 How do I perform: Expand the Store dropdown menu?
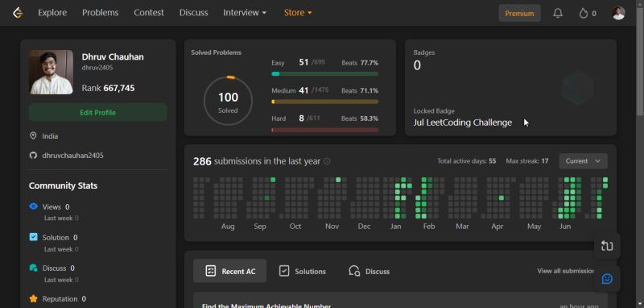click(298, 13)
